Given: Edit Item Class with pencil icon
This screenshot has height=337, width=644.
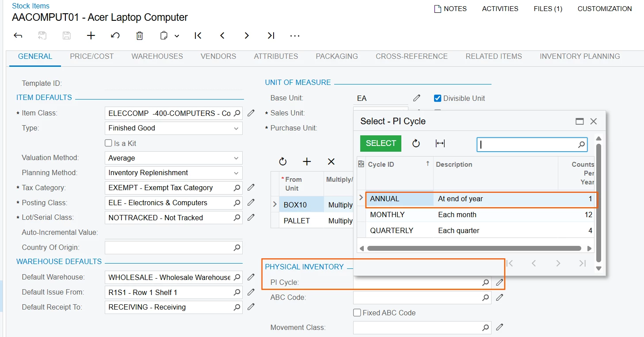Looking at the screenshot, I should [251, 113].
